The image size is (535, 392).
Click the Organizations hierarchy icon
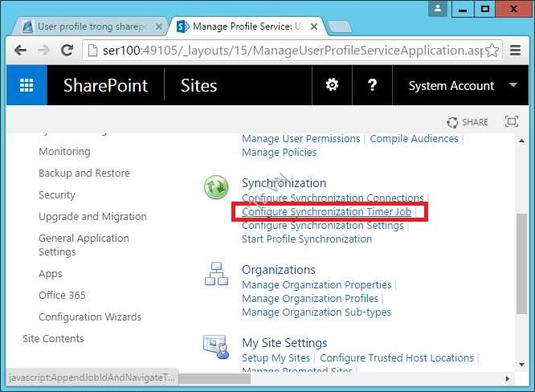[216, 274]
